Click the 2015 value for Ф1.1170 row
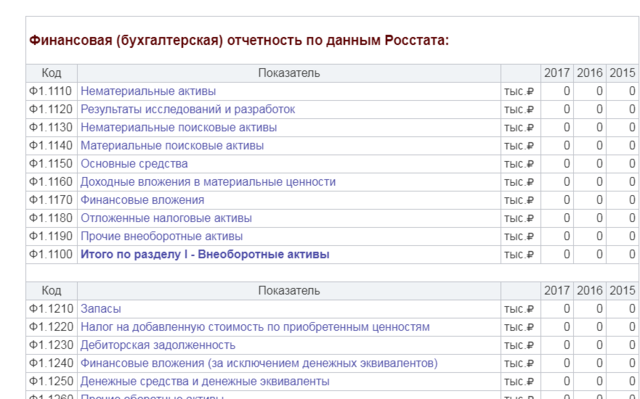 point(622,200)
